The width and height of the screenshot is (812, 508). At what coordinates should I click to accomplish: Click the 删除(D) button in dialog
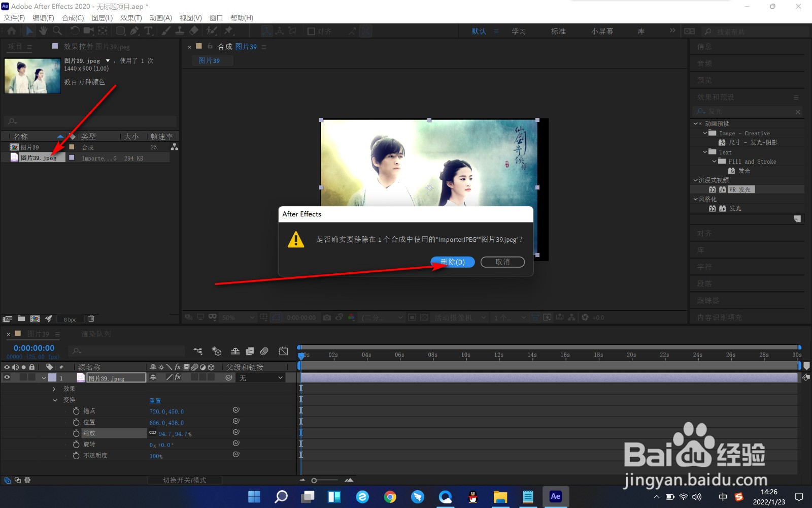click(453, 262)
